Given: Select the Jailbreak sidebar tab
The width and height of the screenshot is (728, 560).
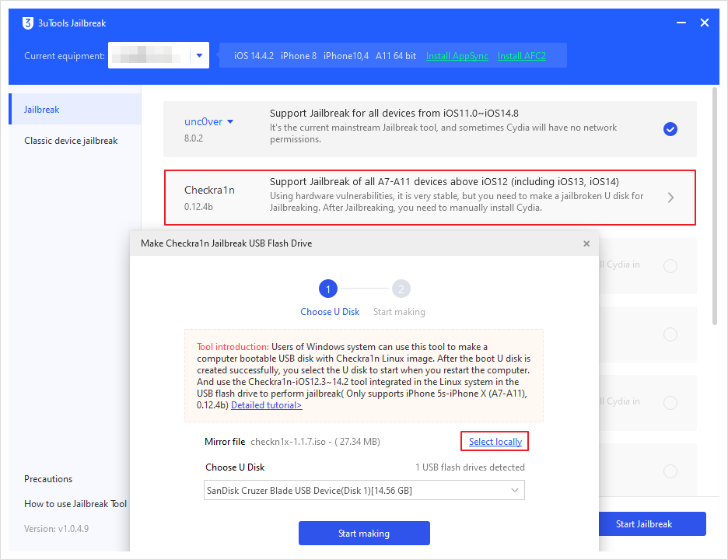Looking at the screenshot, I should tap(75, 109).
